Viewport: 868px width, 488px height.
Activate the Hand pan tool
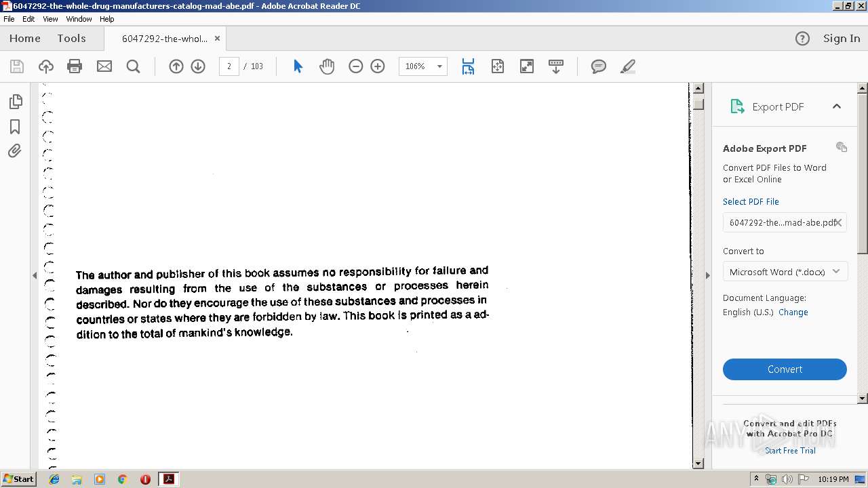[x=327, y=66]
